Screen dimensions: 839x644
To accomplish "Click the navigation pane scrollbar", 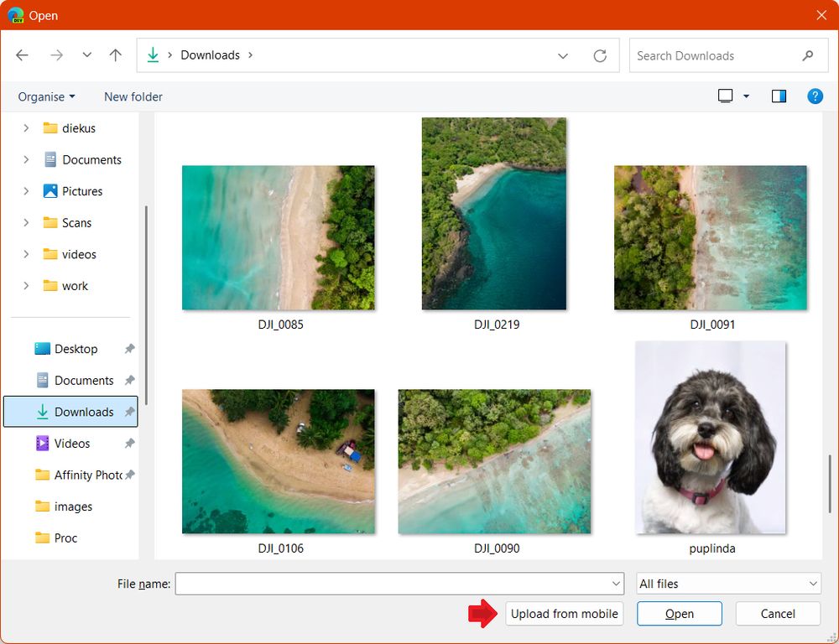I will (146, 305).
